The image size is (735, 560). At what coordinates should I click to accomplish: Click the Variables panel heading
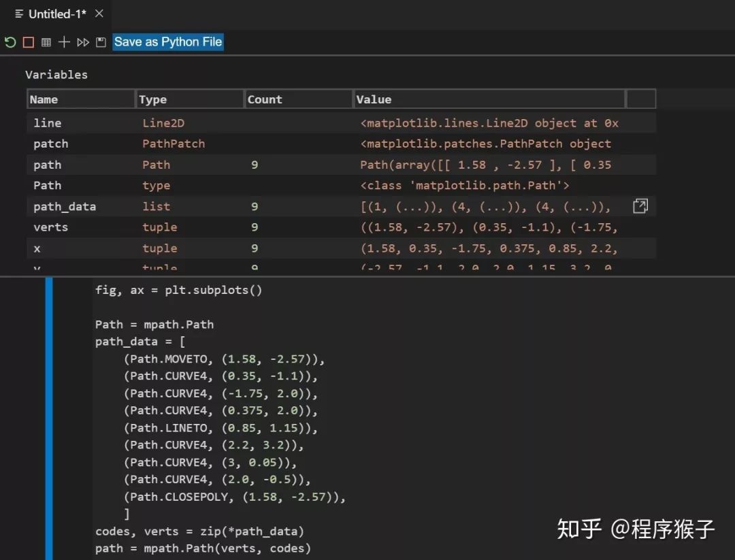(x=56, y=75)
